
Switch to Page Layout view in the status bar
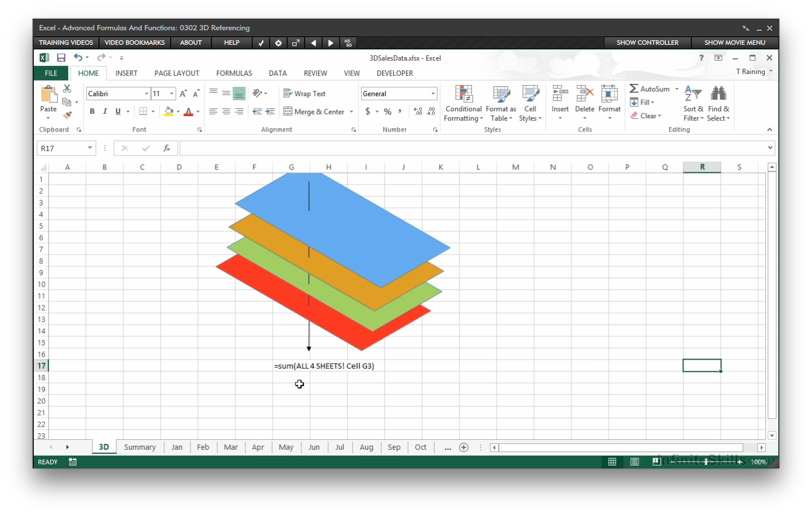(634, 461)
